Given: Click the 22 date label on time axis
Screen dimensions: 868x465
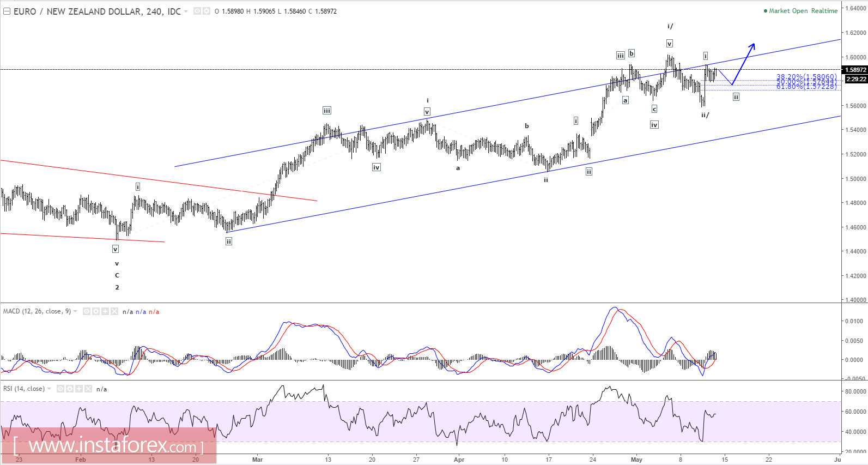Looking at the screenshot, I should (769, 460).
